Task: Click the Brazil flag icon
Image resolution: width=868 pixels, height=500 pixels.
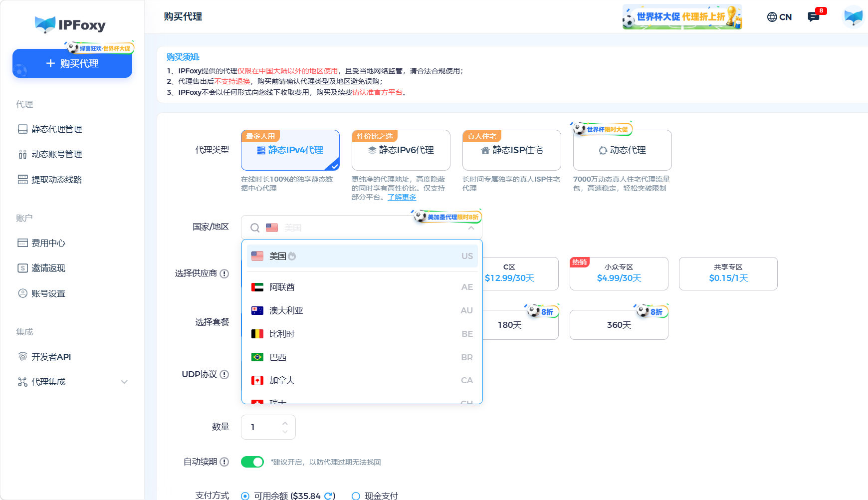Action: (257, 357)
